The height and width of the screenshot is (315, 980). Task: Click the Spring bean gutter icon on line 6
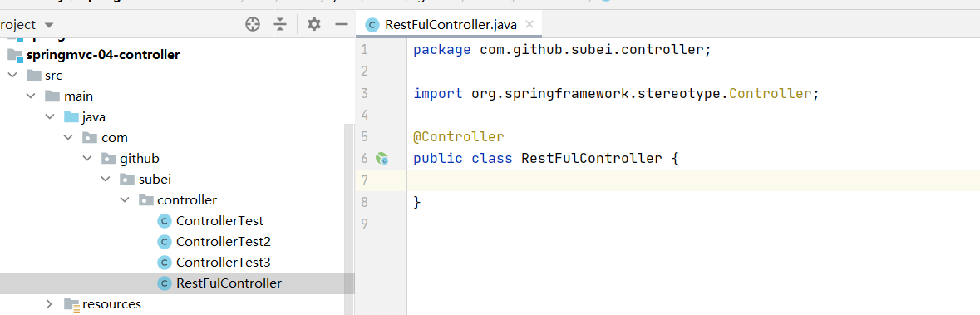coord(382,159)
